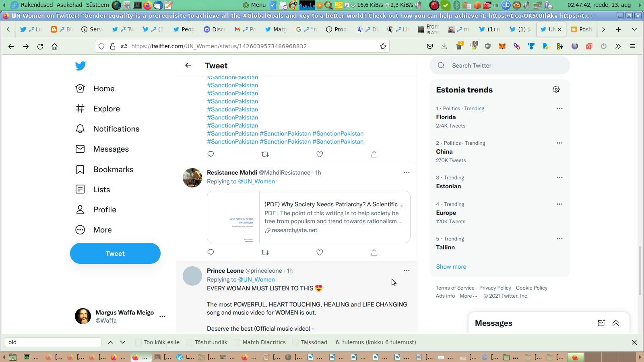This screenshot has width=644, height=362.
Task: Open the Home page
Action: (x=95, y=88)
